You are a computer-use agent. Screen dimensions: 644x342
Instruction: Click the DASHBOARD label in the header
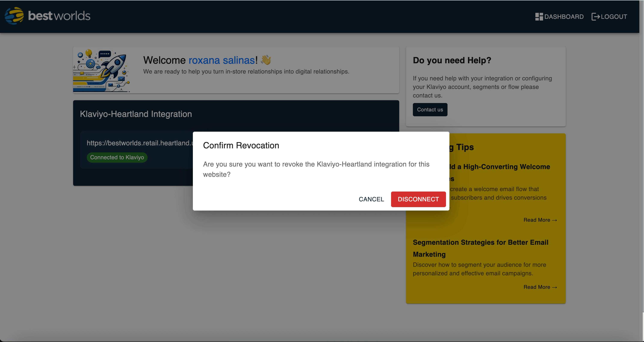point(564,17)
